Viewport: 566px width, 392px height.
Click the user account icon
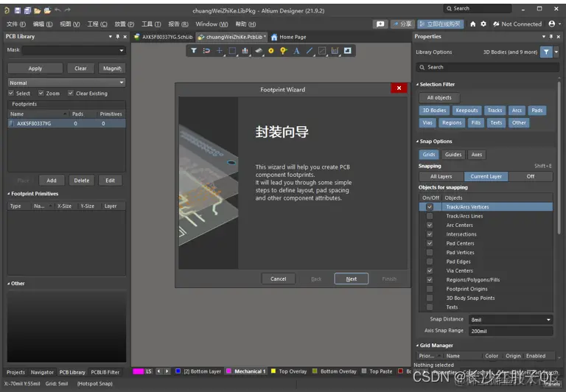(551, 24)
